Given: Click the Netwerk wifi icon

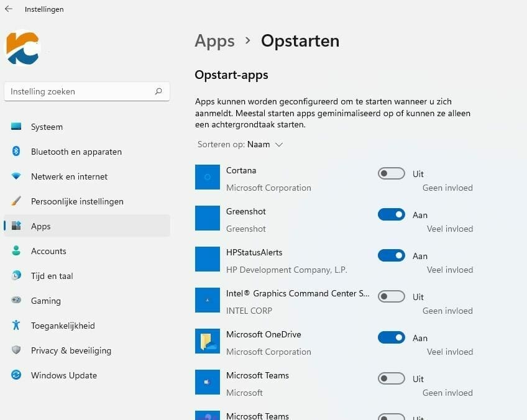Looking at the screenshot, I should [16, 176].
